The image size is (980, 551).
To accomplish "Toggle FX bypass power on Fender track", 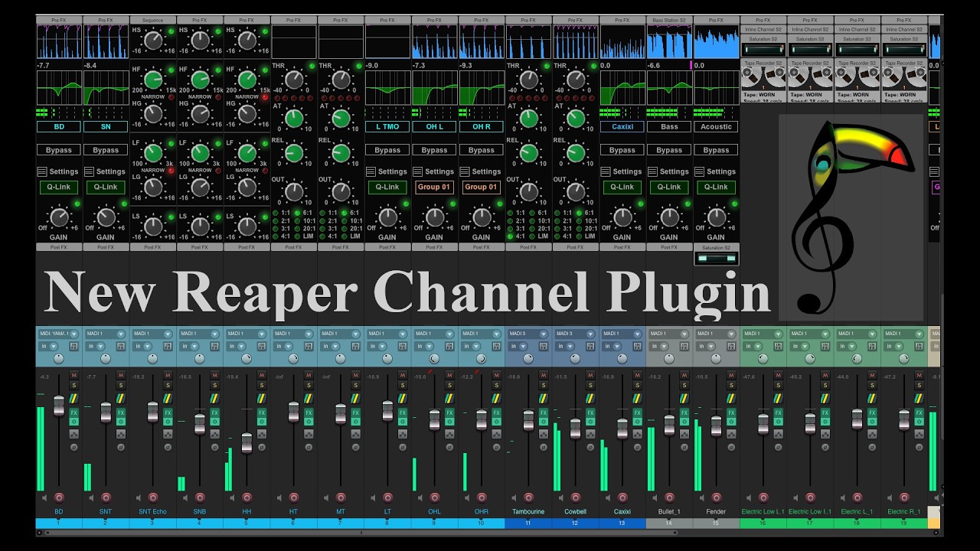I will 731,422.
